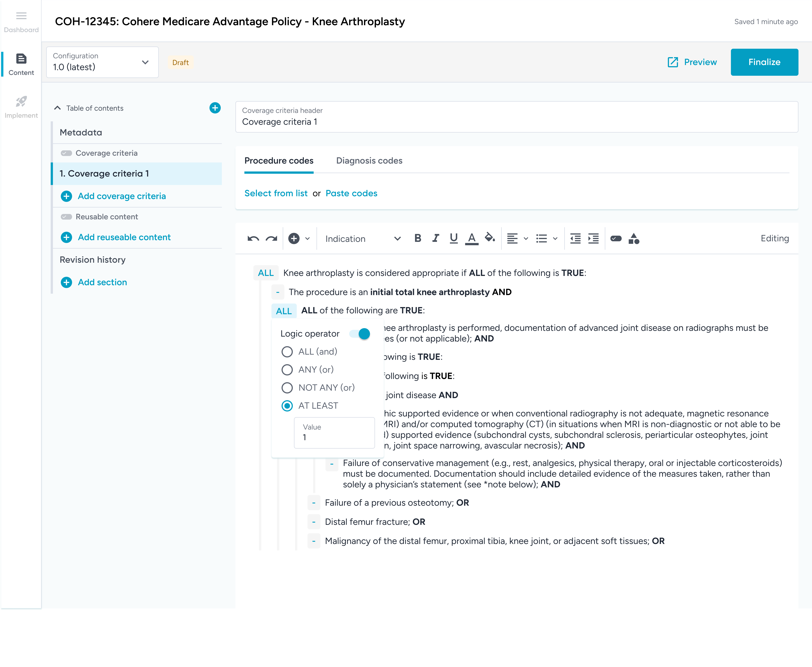812x667 pixels.
Task: Click the pill icon next to Coverage criteria
Action: 66,153
